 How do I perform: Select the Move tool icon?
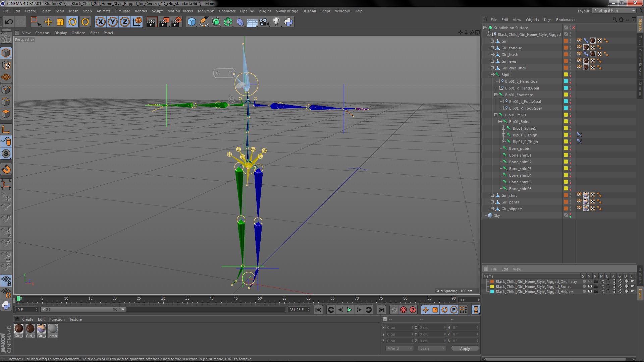pyautogui.click(x=48, y=22)
